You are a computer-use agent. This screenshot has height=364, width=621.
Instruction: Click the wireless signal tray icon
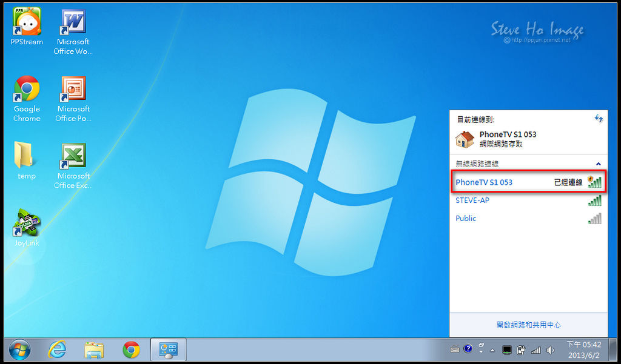tap(536, 349)
